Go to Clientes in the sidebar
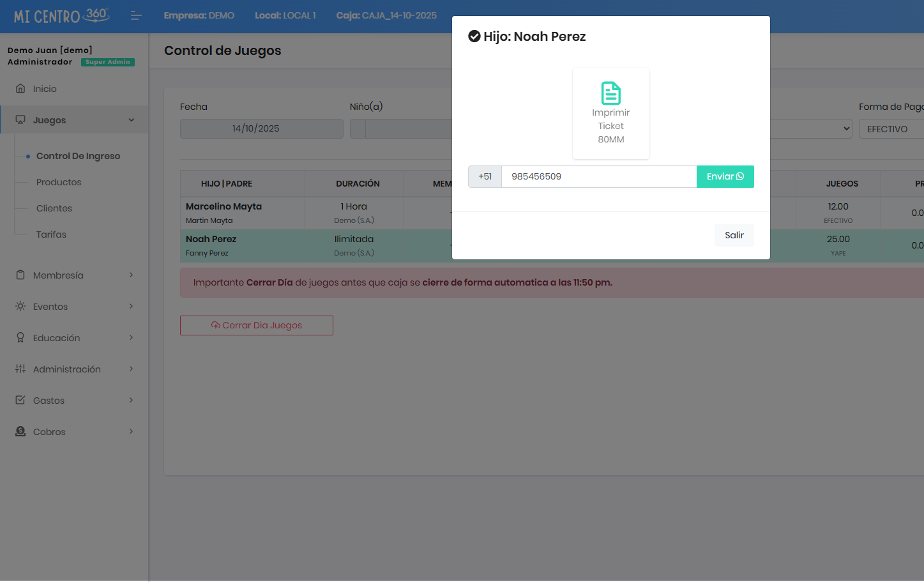 (x=54, y=208)
